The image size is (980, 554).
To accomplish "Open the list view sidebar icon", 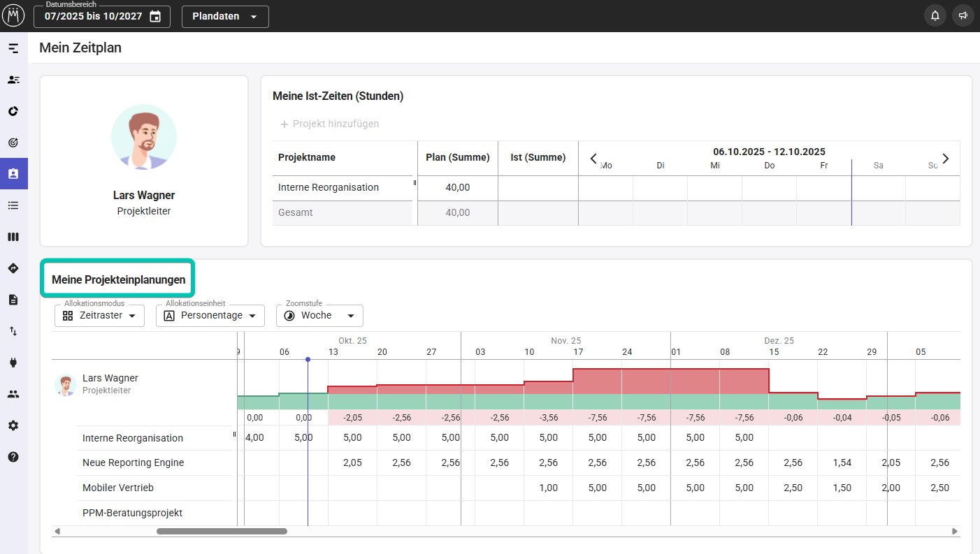I will pos(13,205).
